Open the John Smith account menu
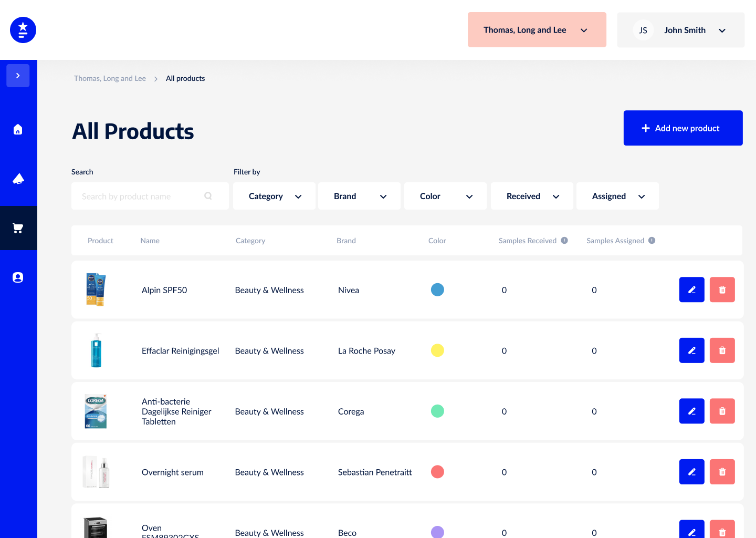This screenshot has width=756, height=538. 681,30
